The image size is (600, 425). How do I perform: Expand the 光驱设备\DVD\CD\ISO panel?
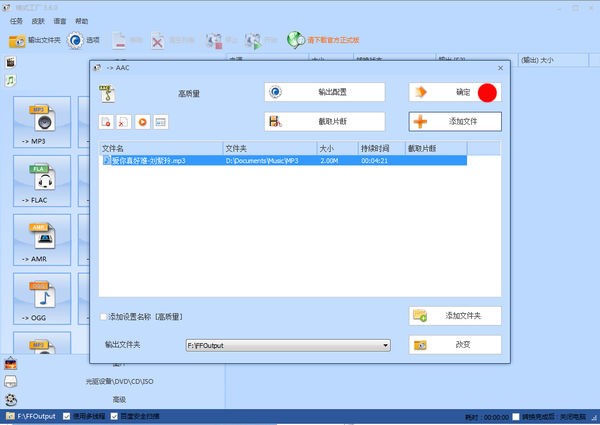pos(119,381)
